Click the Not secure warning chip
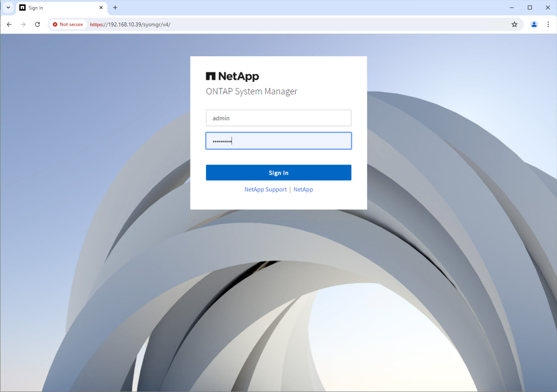Screen dimensions: 557x392 point(68,24)
